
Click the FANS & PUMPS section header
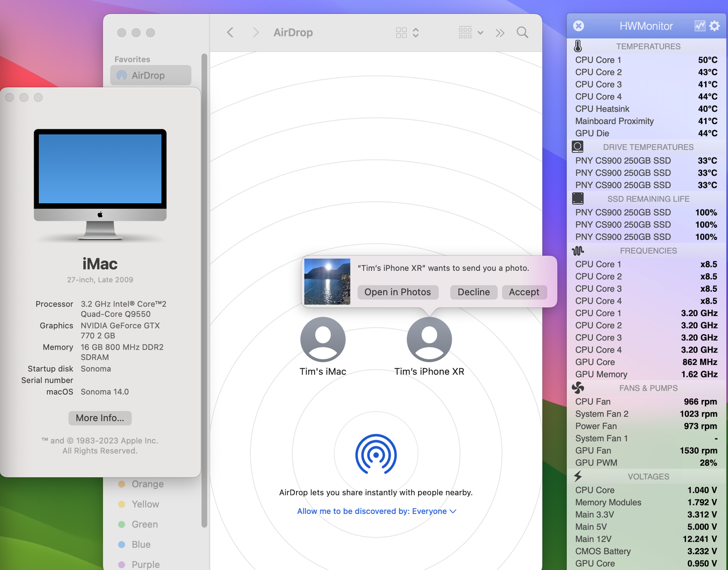(648, 388)
